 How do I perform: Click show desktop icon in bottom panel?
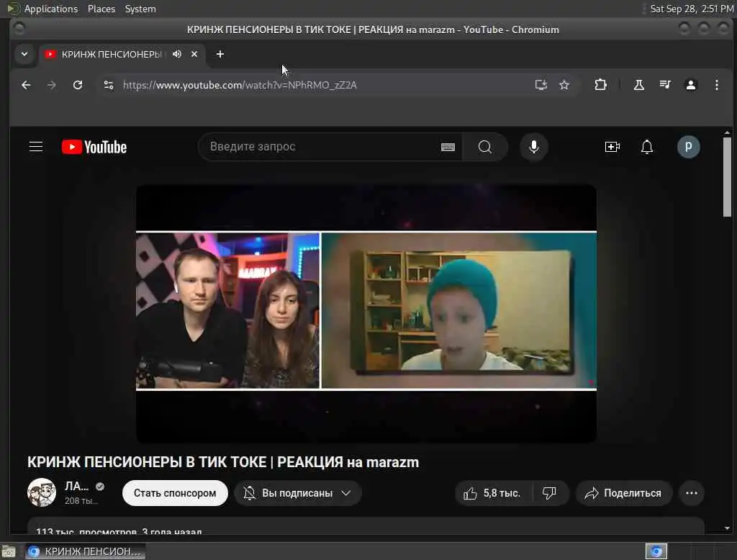pos(9,551)
